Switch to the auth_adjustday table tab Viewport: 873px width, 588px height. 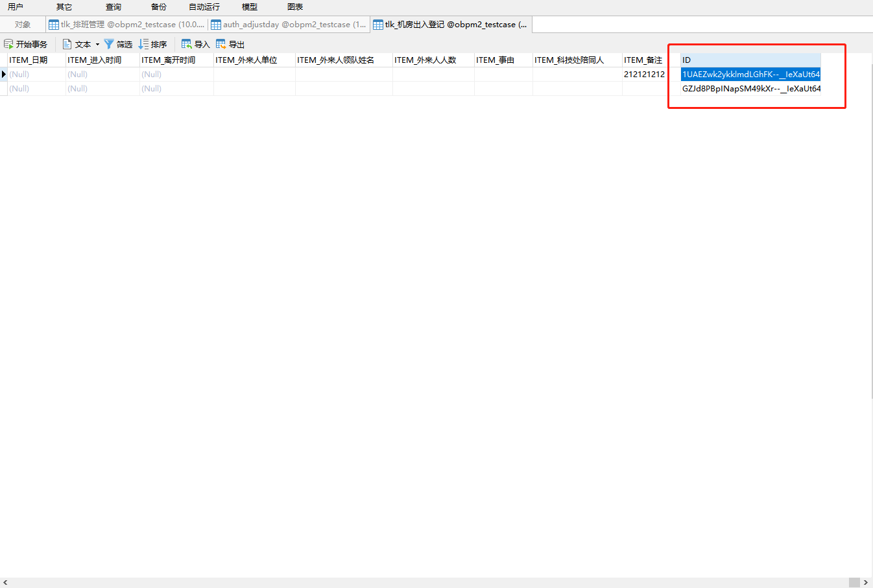(289, 25)
